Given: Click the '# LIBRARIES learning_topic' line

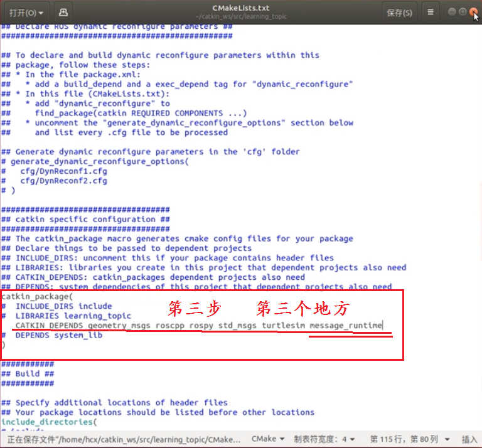Looking at the screenshot, I should coord(67,316).
